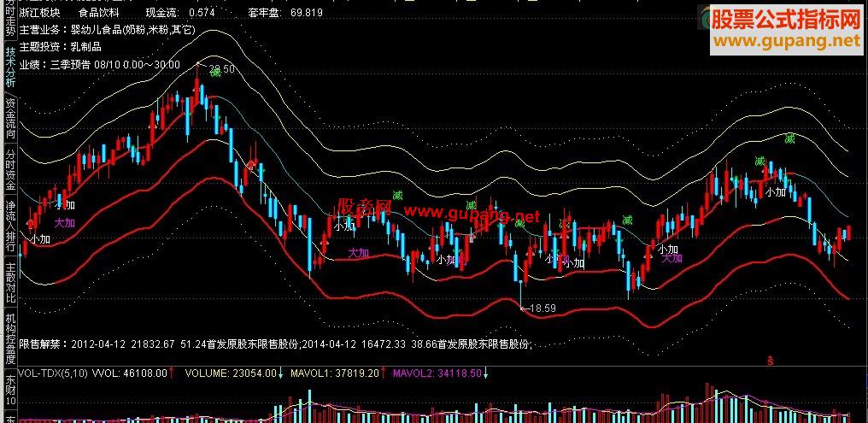Click the green 减 signal near the right edge
The image size is (868, 423).
pos(789,139)
